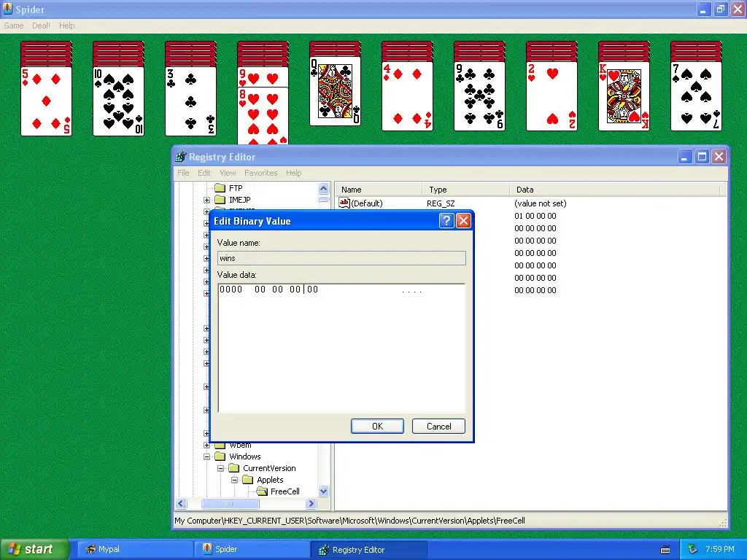This screenshot has height=560, width=747.
Task: Click the 9 of hearts card
Action: pyautogui.click(x=263, y=77)
